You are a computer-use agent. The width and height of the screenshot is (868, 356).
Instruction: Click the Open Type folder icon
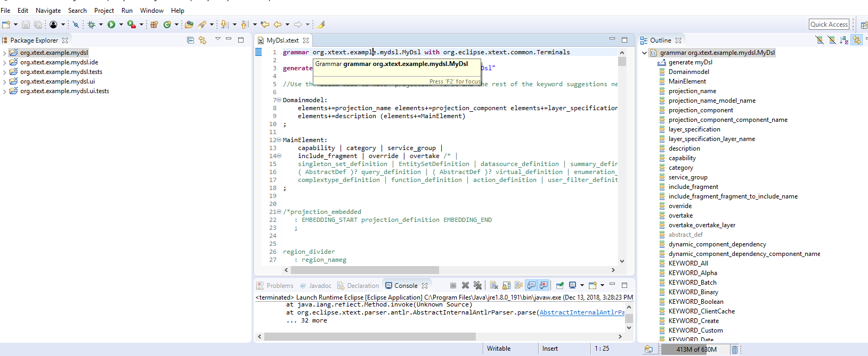[189, 24]
